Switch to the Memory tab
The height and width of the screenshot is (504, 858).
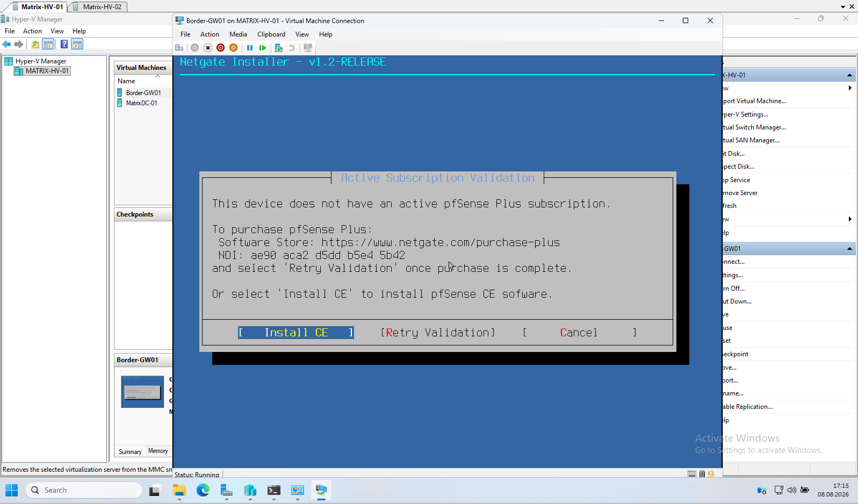tap(158, 451)
